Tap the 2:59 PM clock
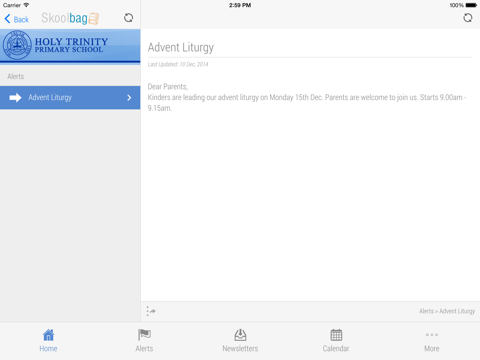Image resolution: width=480 pixels, height=360 pixels. [x=240, y=5]
